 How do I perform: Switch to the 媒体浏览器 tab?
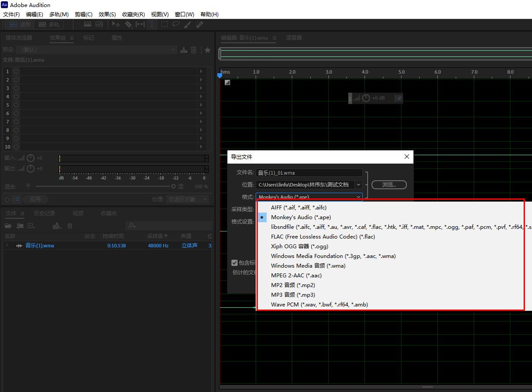[x=19, y=38]
